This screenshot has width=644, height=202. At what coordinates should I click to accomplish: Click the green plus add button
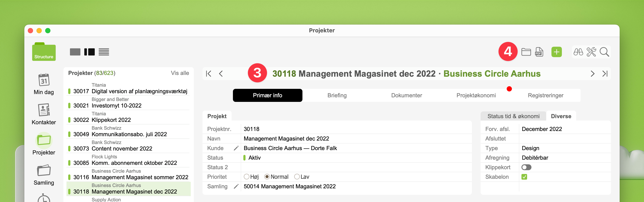tap(556, 52)
